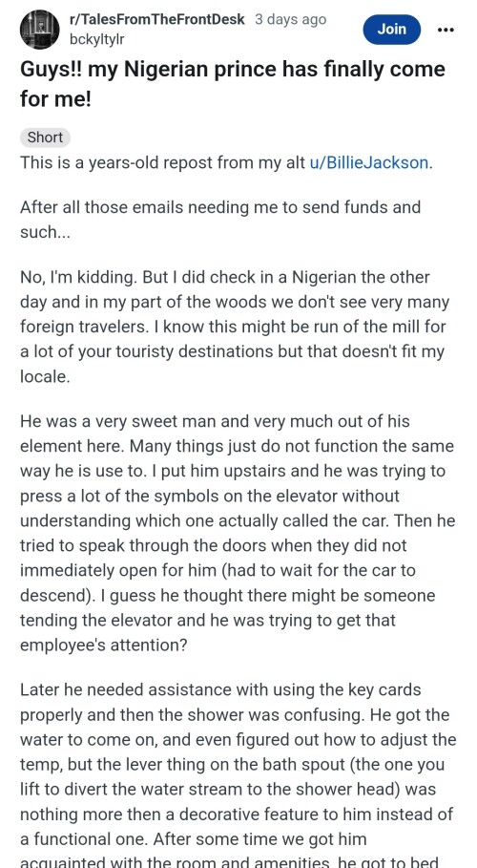Screen dimensions: 477x868
Task: Open the u/BillieJackson profile link
Action: click(x=369, y=162)
